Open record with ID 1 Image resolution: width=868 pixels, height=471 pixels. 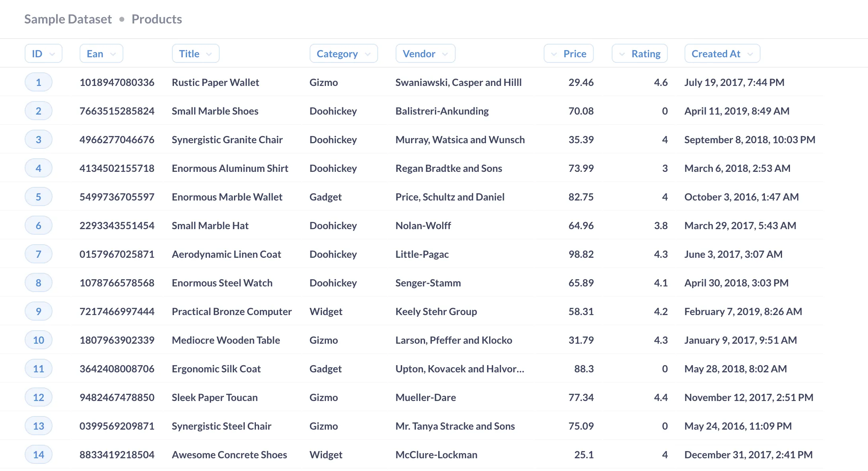39,82
